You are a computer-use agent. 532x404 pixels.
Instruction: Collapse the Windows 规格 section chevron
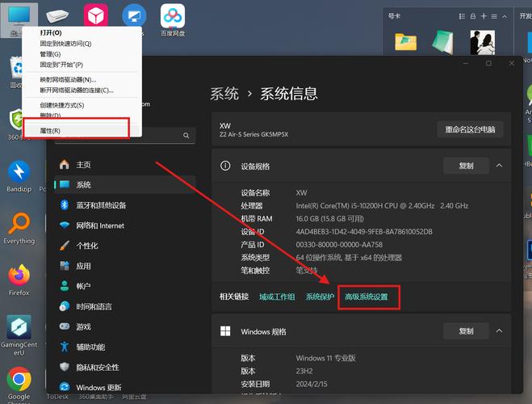[499, 331]
